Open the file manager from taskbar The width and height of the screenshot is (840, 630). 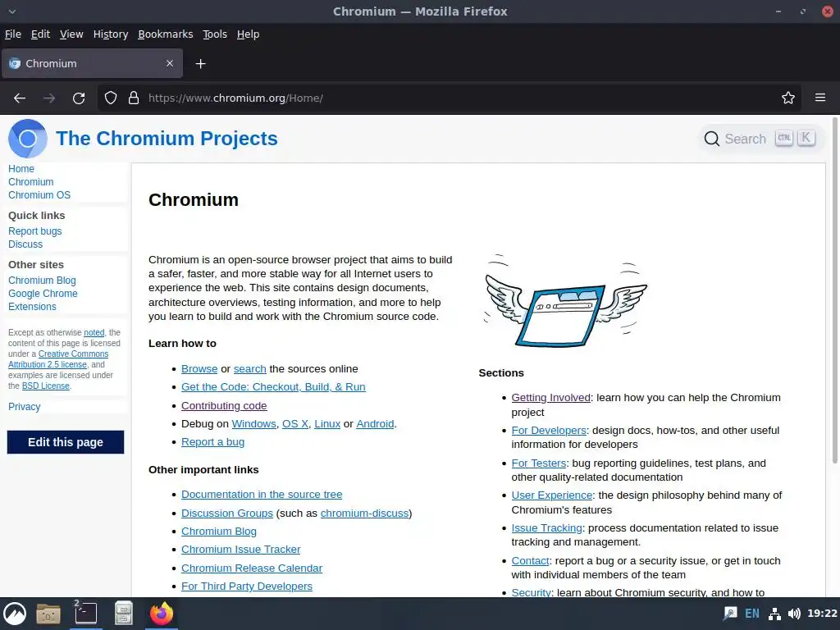48,614
